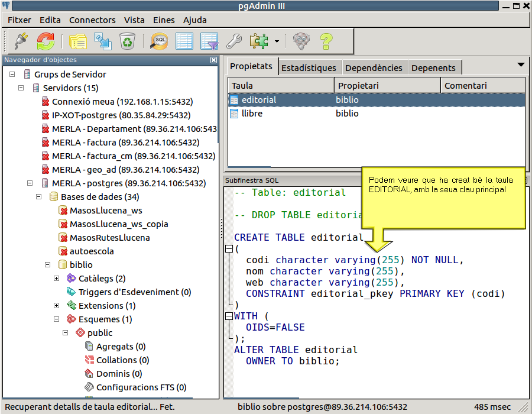
Task: Select the llibre table row
Action: click(377, 114)
